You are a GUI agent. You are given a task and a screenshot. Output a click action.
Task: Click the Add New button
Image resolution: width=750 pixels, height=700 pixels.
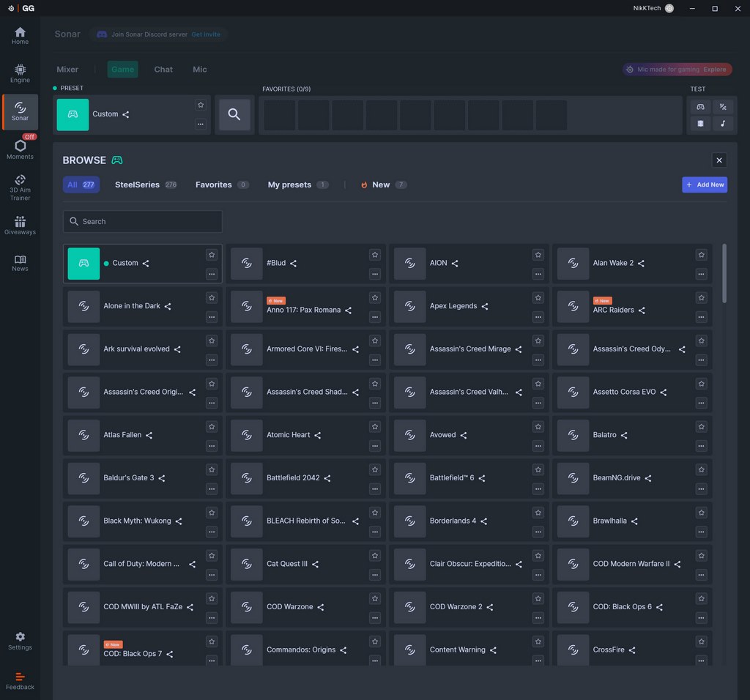point(704,185)
